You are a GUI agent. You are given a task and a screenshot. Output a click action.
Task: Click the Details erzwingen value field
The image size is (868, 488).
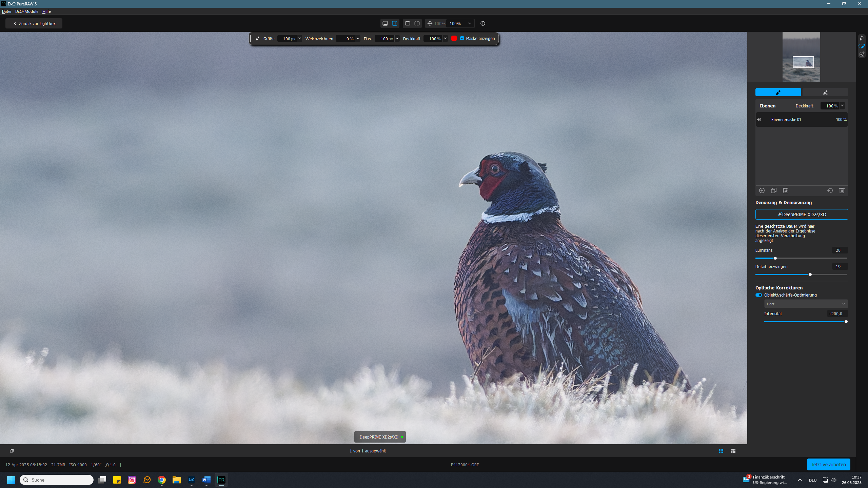tap(840, 267)
